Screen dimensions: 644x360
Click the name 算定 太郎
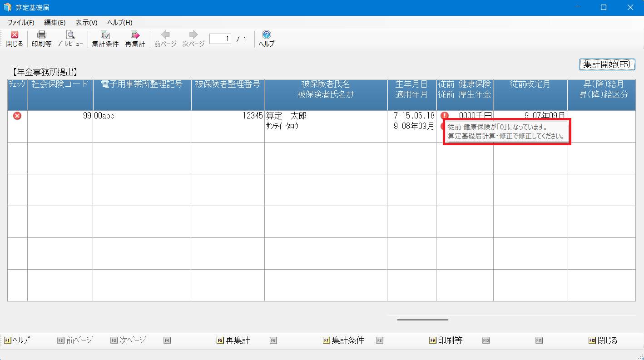point(286,116)
